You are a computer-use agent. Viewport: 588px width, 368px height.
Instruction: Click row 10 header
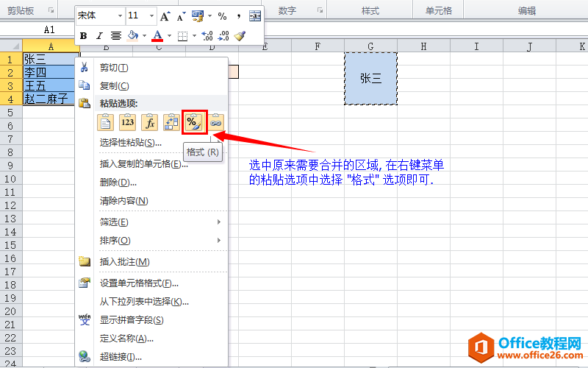click(11, 179)
